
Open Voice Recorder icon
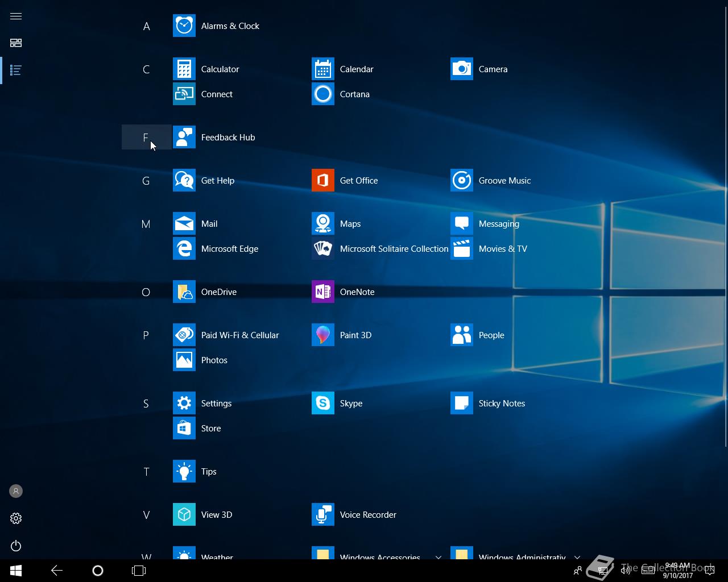point(323,515)
